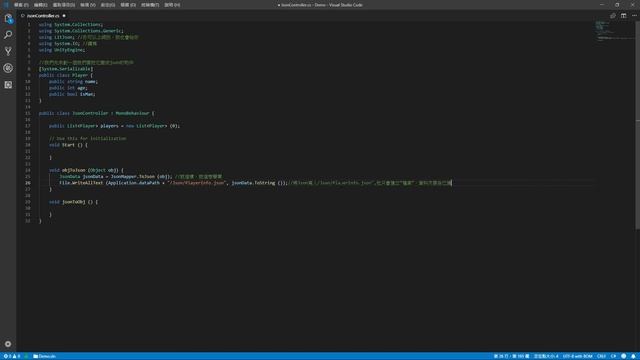This screenshot has height=360, width=640.
Task: Click "using UnityEngine;" on line 5
Action: pos(62,50)
